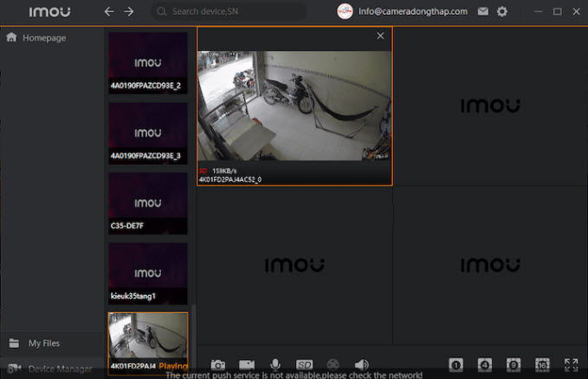The height and width of the screenshot is (379, 588).
Task: Mute the speaker sound icon
Action: (361, 365)
